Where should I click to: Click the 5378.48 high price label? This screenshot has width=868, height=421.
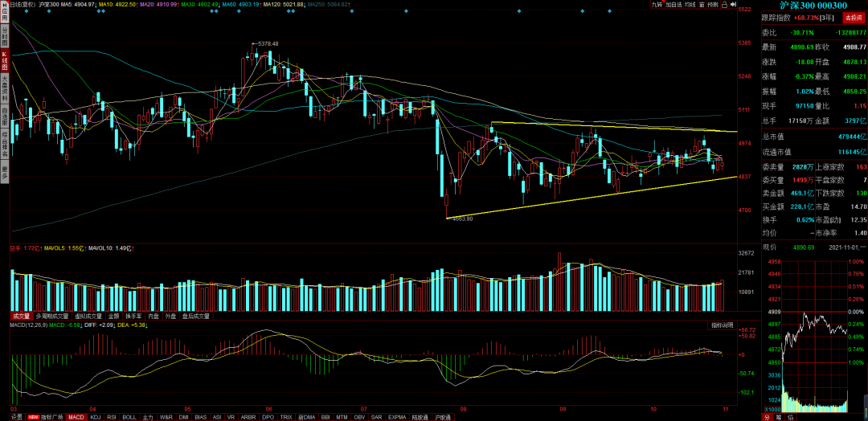pos(268,43)
